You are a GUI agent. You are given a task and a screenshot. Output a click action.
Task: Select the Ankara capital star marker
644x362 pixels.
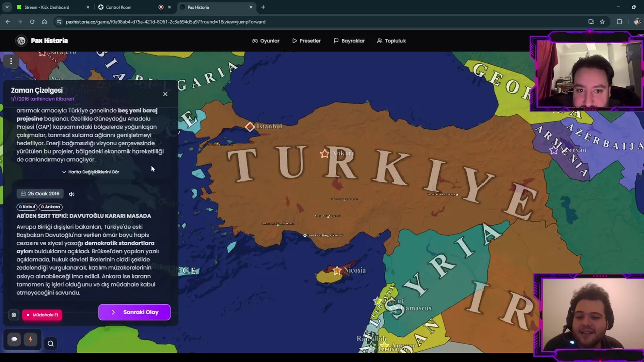coord(325,154)
